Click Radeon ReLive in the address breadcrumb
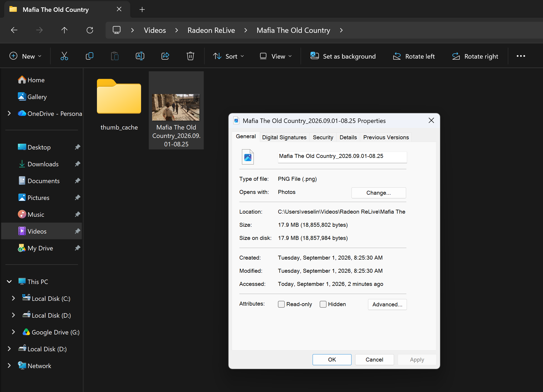543x392 pixels. 211,30
